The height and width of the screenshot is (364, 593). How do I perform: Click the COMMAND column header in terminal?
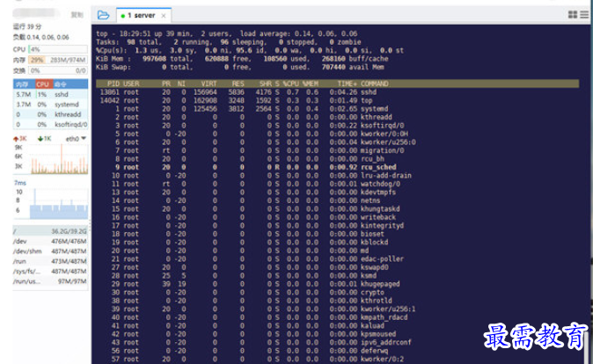[x=375, y=84]
